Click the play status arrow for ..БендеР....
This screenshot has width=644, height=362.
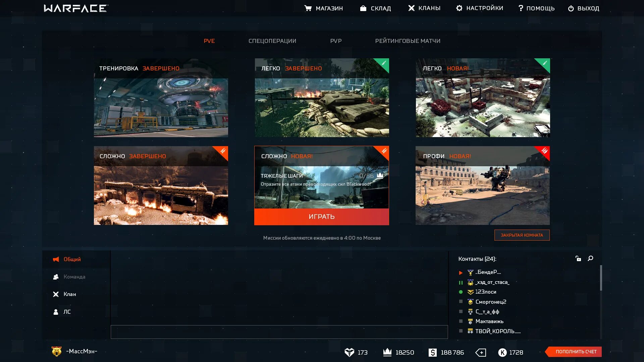[x=461, y=273]
